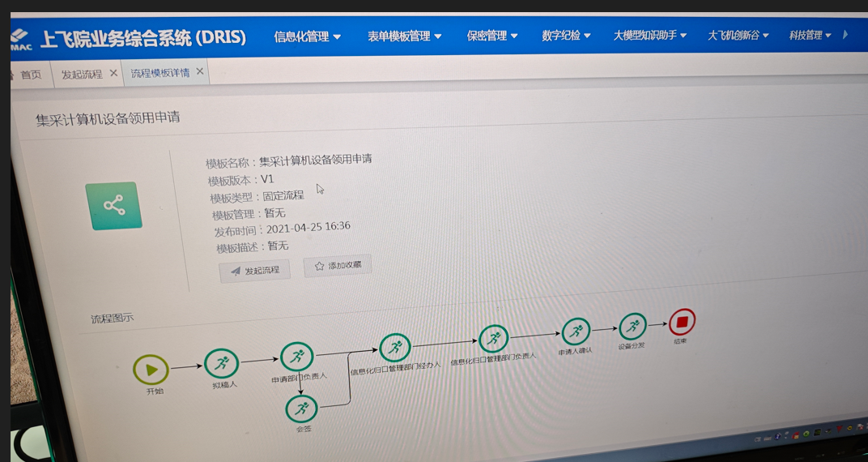
Task: Close the 发起流程 tab
Action: point(113,73)
